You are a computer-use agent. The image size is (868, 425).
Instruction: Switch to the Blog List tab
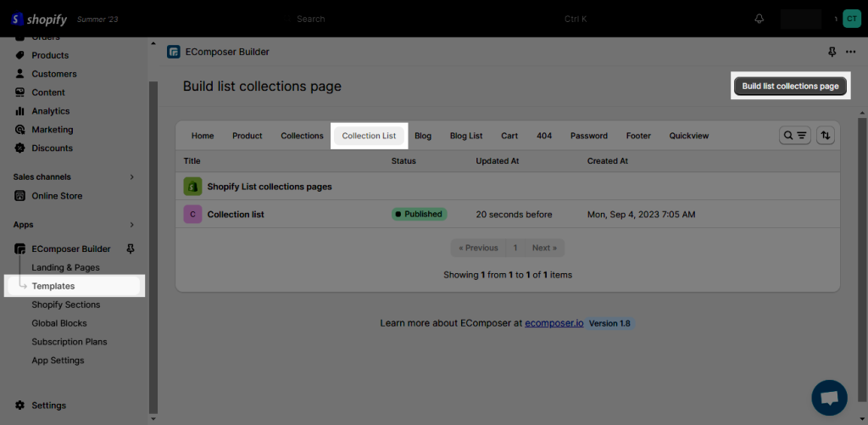tap(466, 136)
